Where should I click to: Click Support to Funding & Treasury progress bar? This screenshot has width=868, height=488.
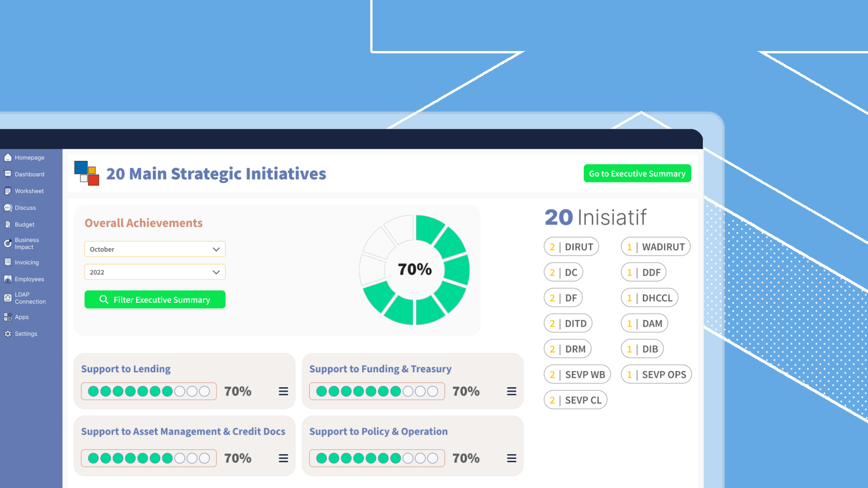pos(377,391)
